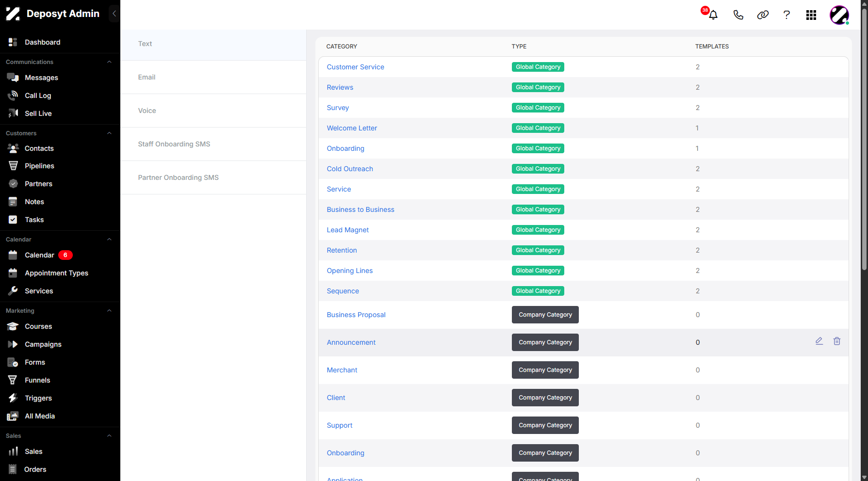Screen dimensions: 868x481
Task: Open the Customer Service category
Action: point(355,67)
